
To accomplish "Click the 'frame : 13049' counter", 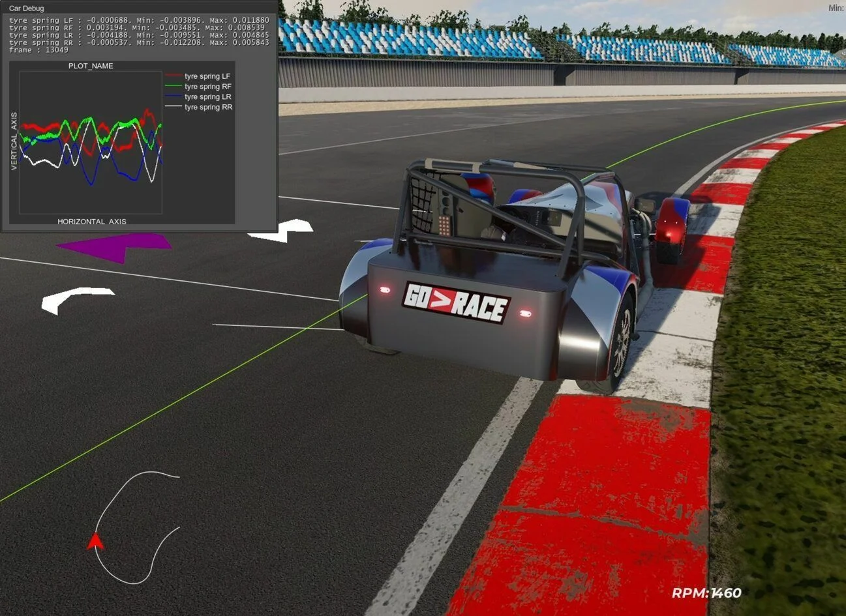I will pos(38,50).
